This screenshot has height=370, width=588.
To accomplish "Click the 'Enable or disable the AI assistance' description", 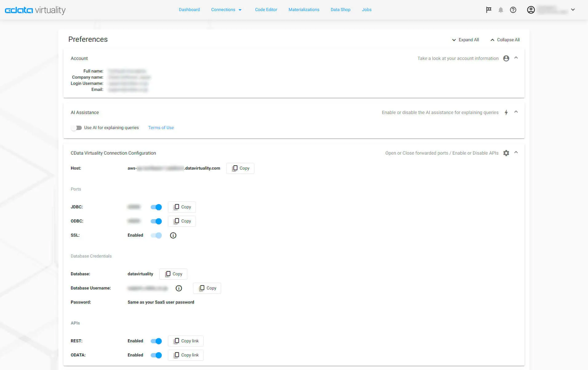I will (440, 112).
